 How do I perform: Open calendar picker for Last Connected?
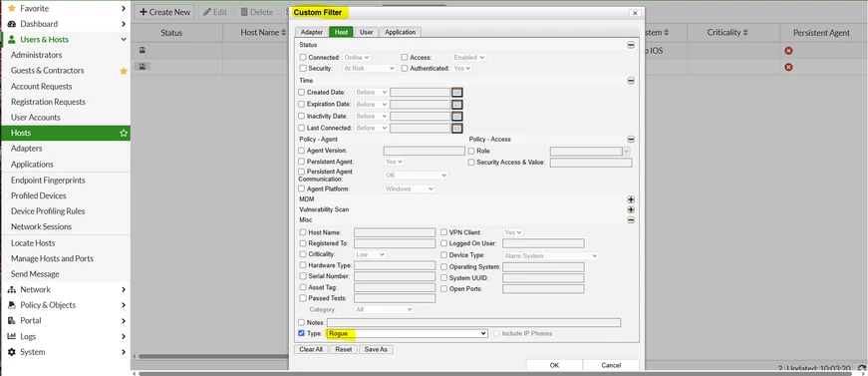[456, 128]
